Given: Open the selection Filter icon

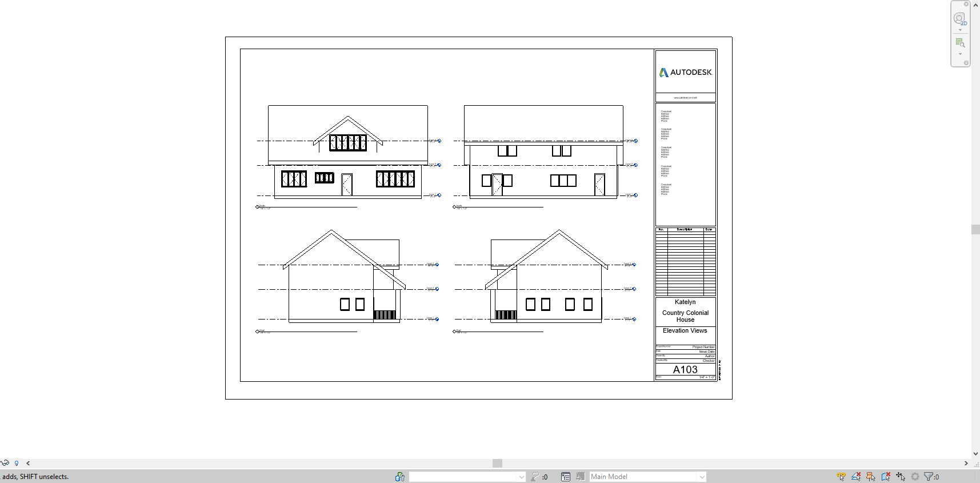Looking at the screenshot, I should [x=929, y=477].
